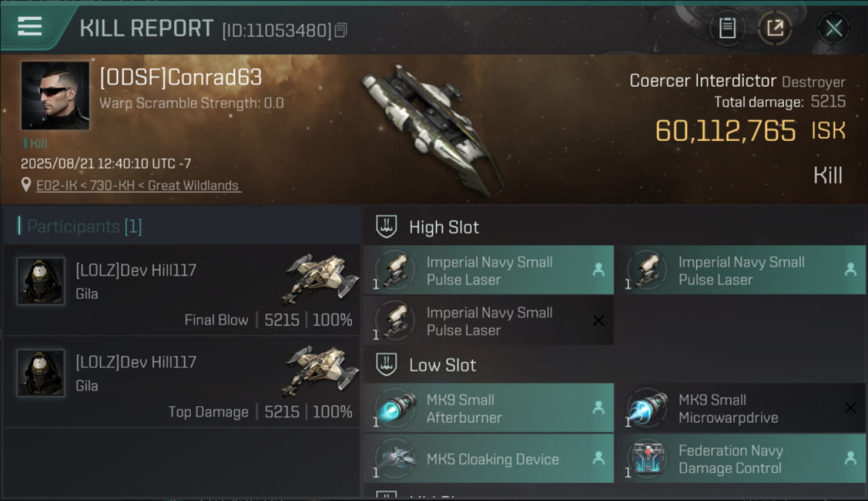Click the destroyed Pulse Laser with X mark
This screenshot has height=501, width=868.
click(x=489, y=321)
